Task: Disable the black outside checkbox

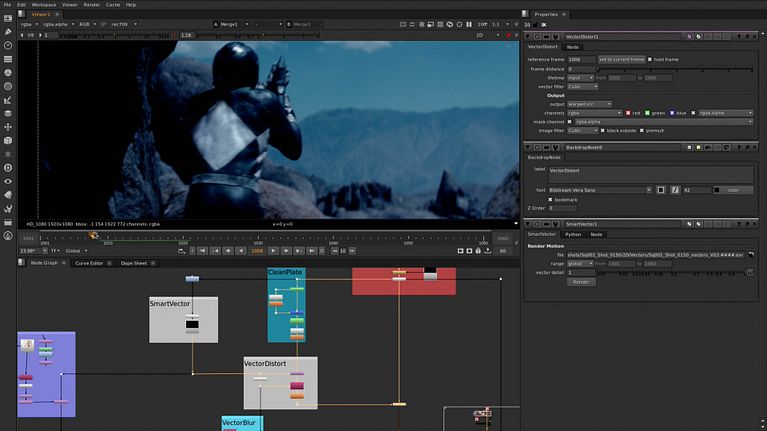Action: point(602,130)
